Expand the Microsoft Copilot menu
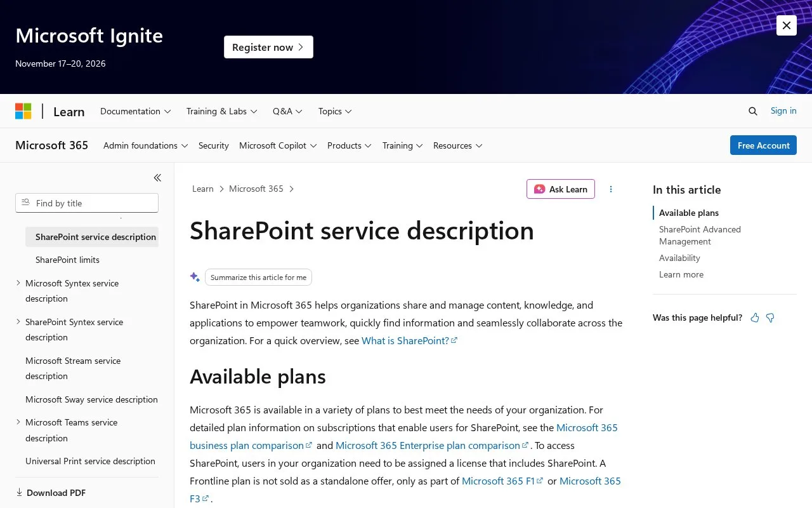Screen dimensions: 812x508 [278, 145]
